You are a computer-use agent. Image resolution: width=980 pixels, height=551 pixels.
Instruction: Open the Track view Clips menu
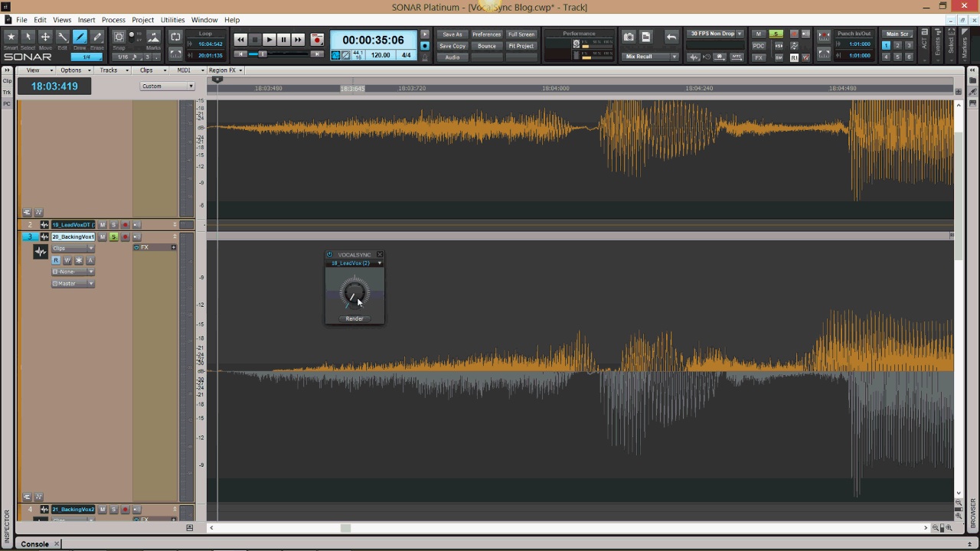(x=149, y=70)
